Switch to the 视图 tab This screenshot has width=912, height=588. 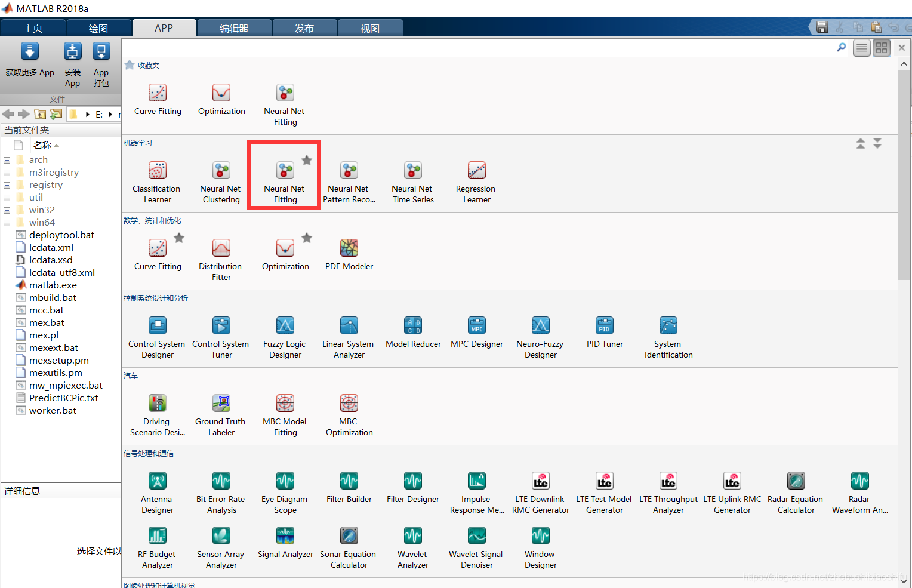[x=370, y=28]
